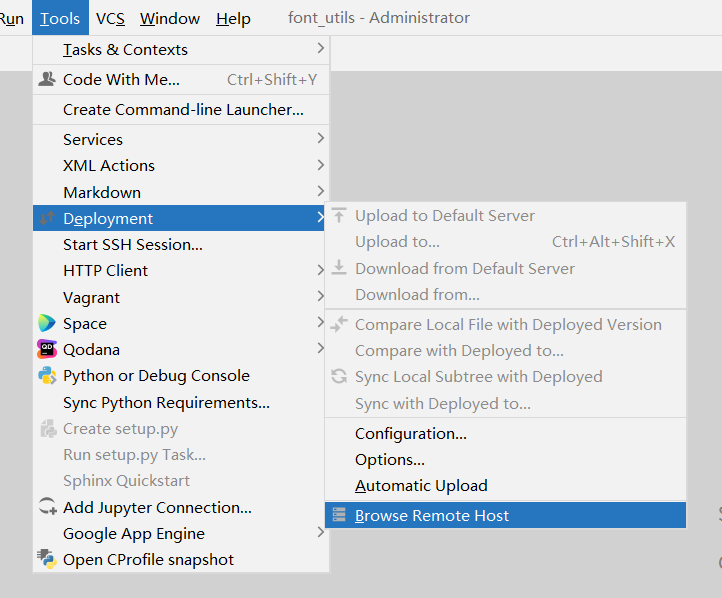Choose Add Jupyter Connection entry
This screenshot has width=722, height=598.
click(181, 507)
